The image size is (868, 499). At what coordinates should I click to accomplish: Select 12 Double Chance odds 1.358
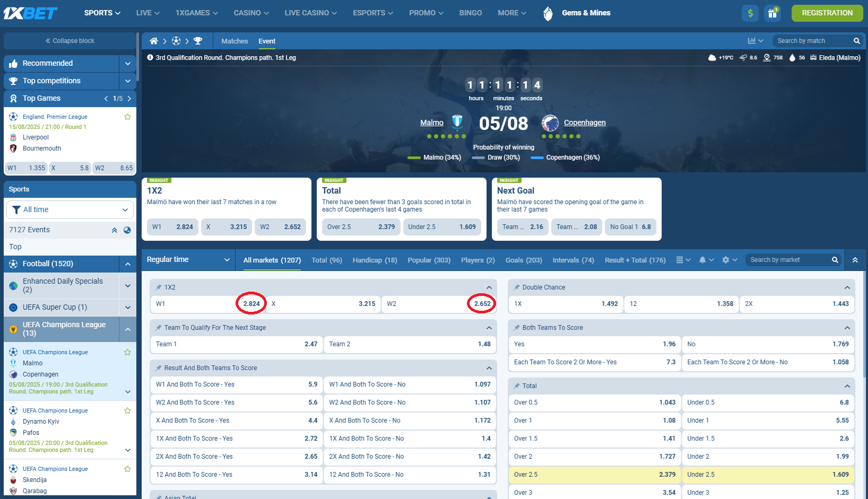681,304
